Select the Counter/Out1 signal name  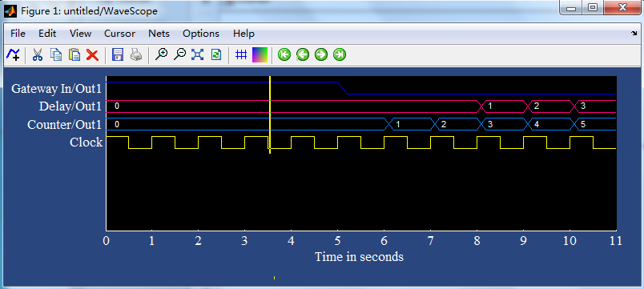pos(65,124)
